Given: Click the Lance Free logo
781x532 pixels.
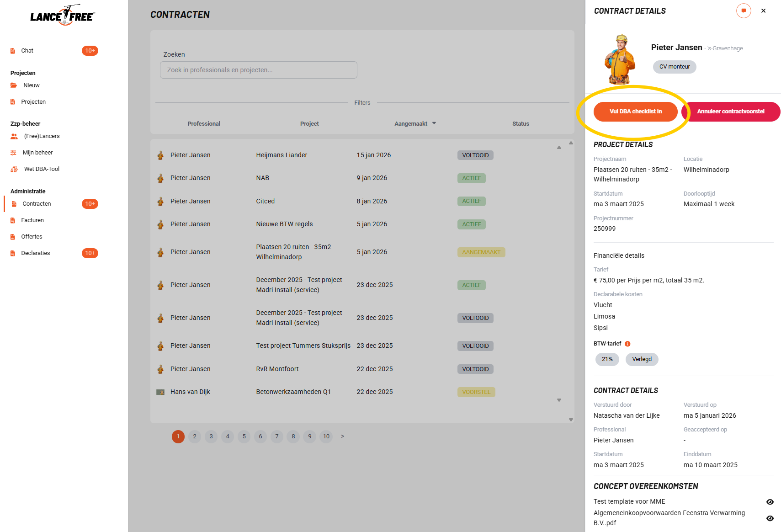Looking at the screenshot, I should [x=63, y=16].
